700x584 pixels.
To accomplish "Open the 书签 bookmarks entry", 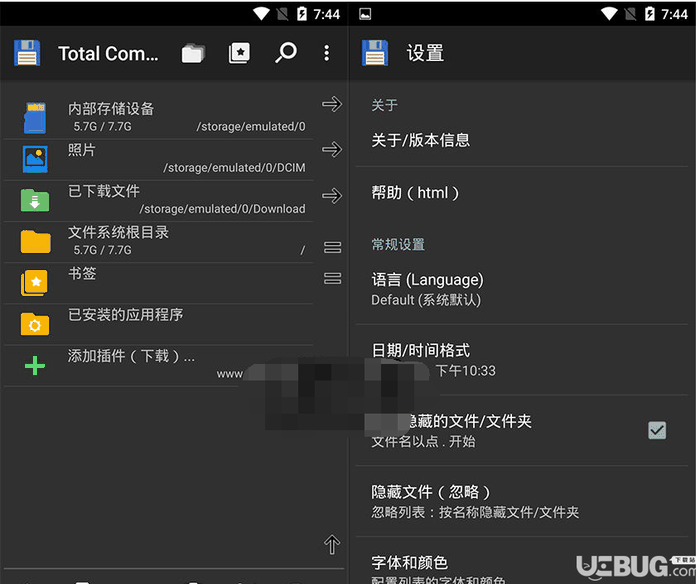I will (x=158, y=283).
